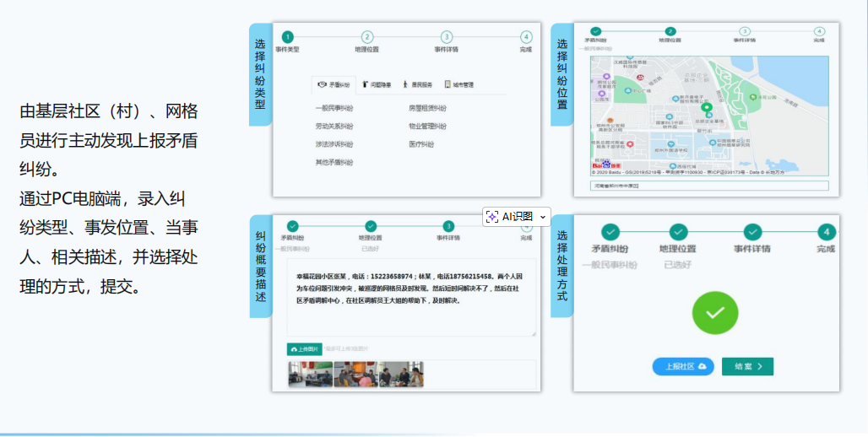This screenshot has height=437, width=868.
Task: Click the 结案 button
Action: pyautogui.click(x=748, y=367)
